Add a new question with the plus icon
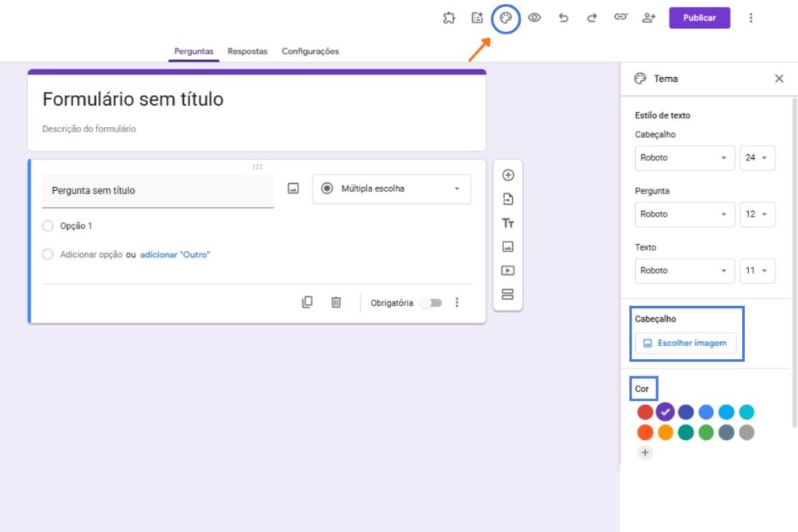 507,175
